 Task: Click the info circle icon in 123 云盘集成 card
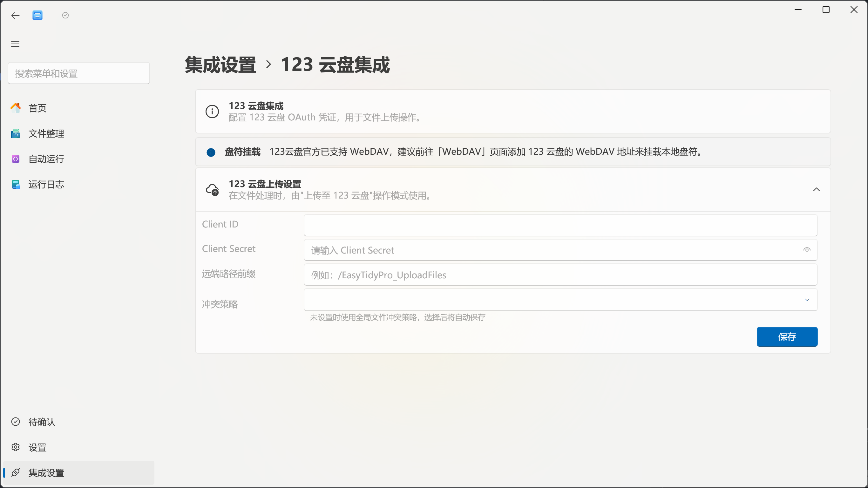[212, 112]
